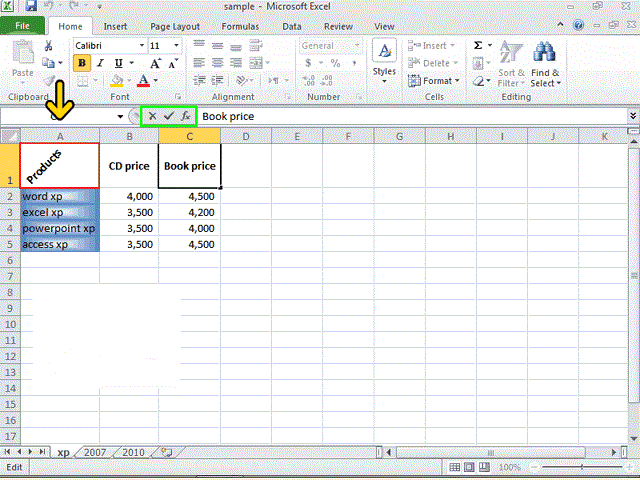Click Merge & Center icon
Viewport: 640px width, 480px height.
tap(256, 63)
